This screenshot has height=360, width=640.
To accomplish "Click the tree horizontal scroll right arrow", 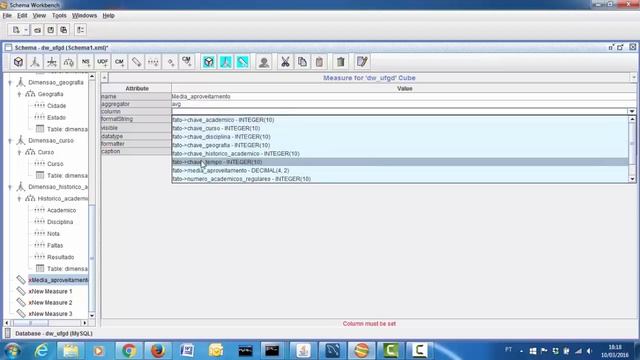I will tap(84, 323).
